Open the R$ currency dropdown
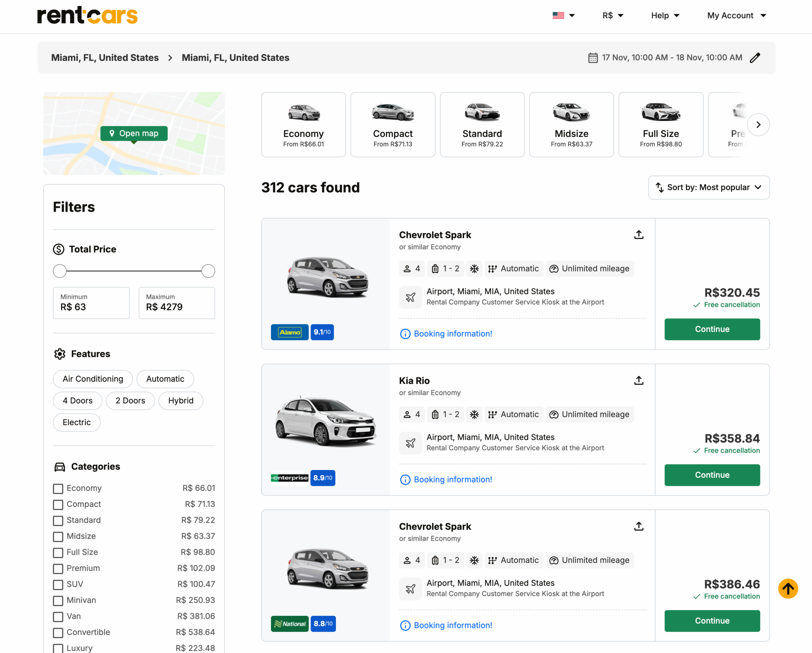Image resolution: width=812 pixels, height=653 pixels. pyautogui.click(x=612, y=16)
